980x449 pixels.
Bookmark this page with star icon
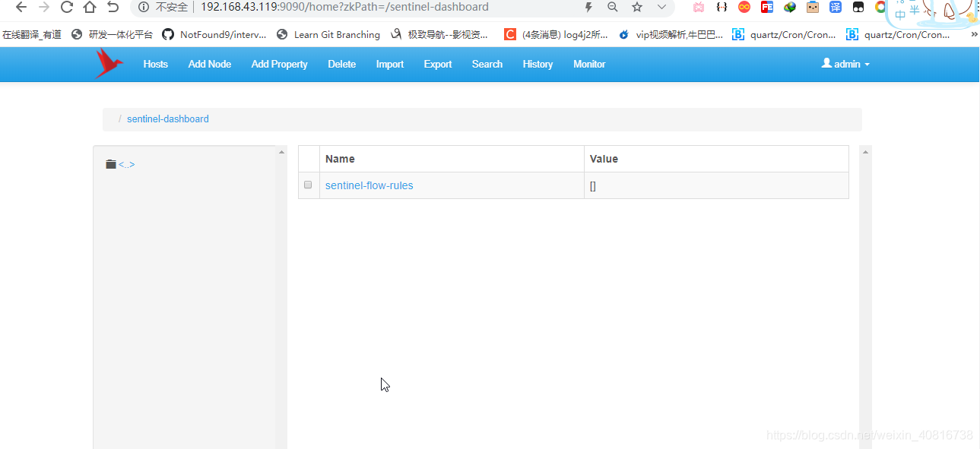pos(637,7)
